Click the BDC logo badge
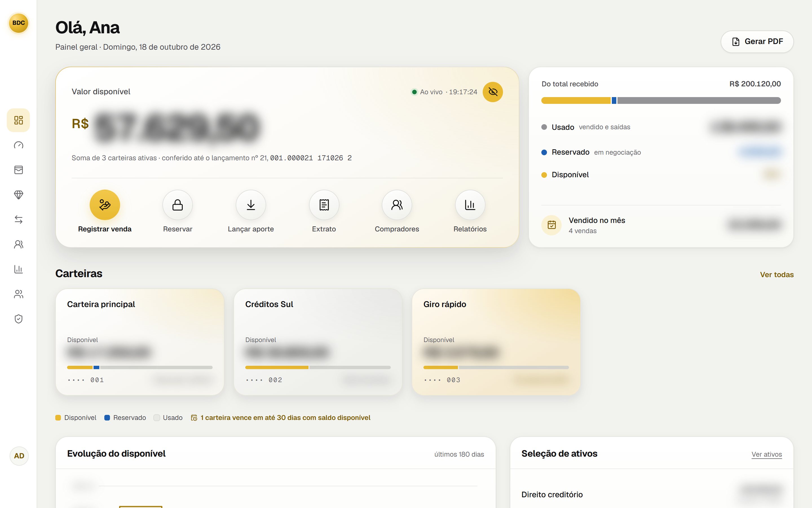 (x=18, y=23)
